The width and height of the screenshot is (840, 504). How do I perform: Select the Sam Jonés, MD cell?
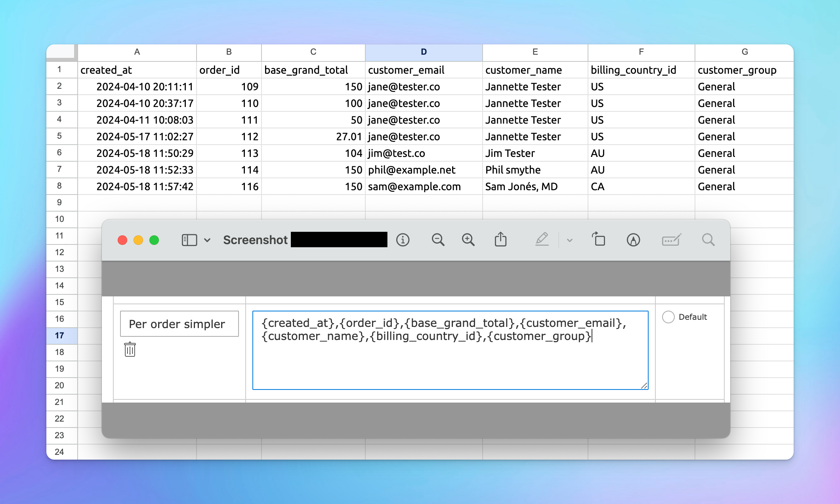535,186
